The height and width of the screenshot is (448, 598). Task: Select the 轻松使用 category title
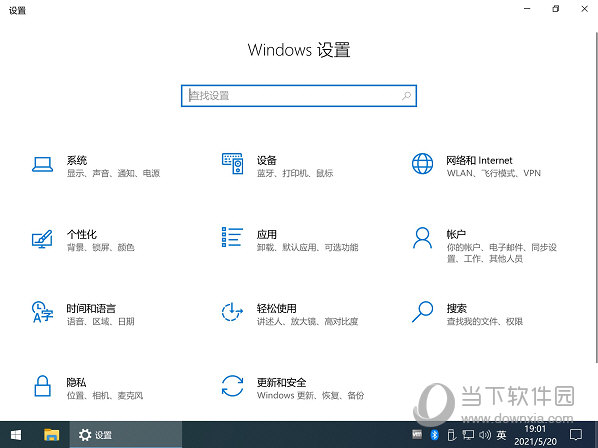pos(276,308)
